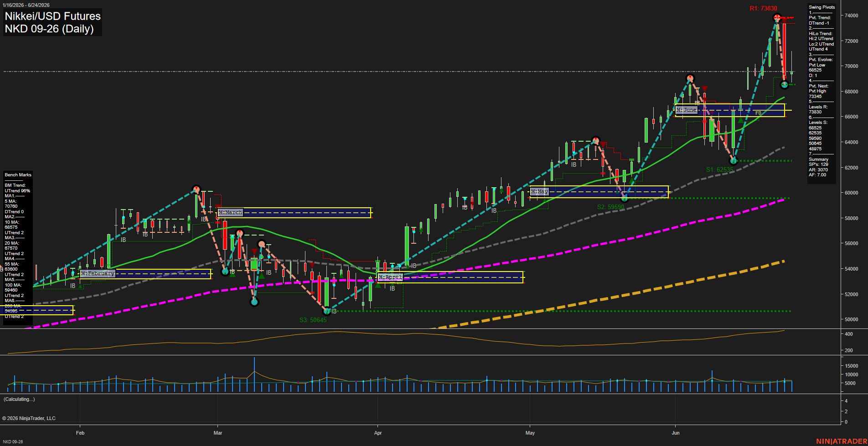Click the 'Feb' label on the time axis
Image resolution: width=868 pixels, height=446 pixels.
(x=80, y=433)
